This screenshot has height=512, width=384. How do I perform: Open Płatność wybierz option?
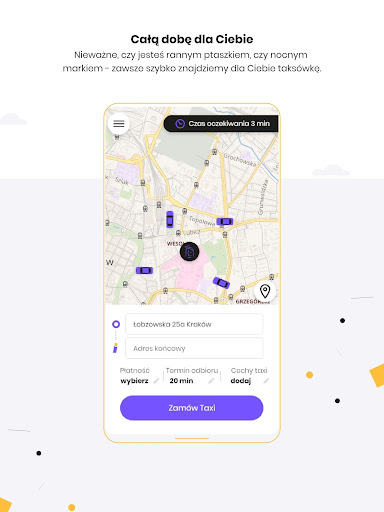click(x=135, y=376)
